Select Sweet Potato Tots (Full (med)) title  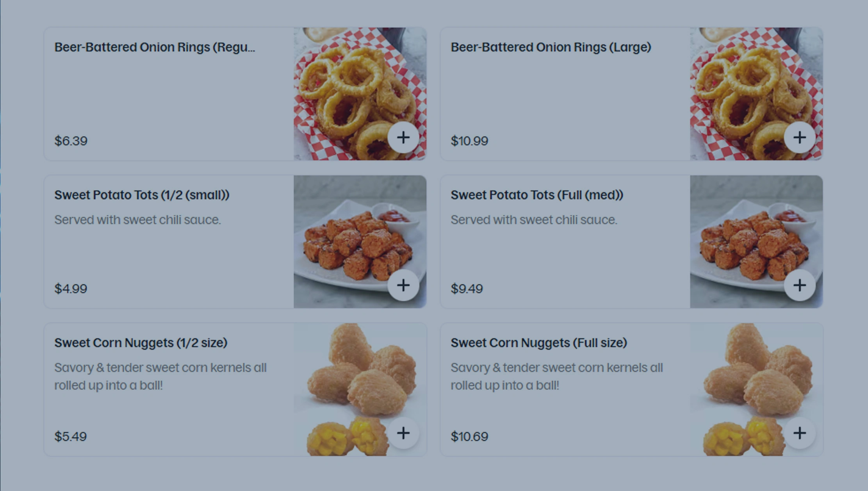click(x=537, y=195)
